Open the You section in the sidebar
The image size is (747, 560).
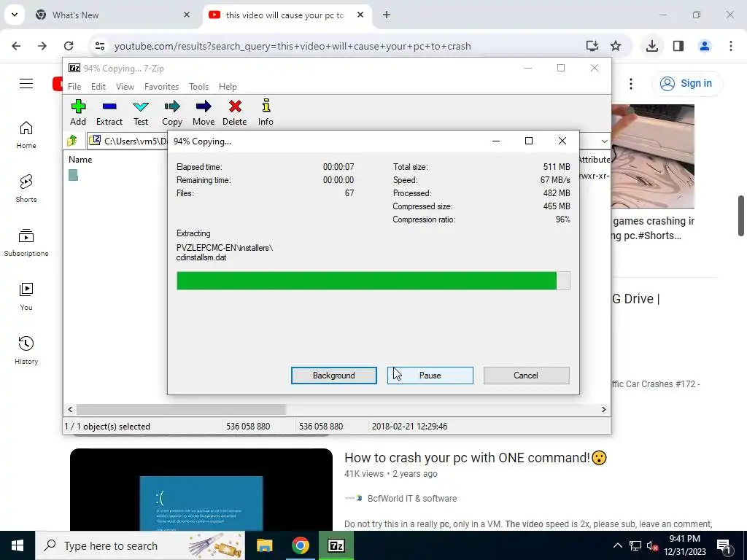(26, 297)
